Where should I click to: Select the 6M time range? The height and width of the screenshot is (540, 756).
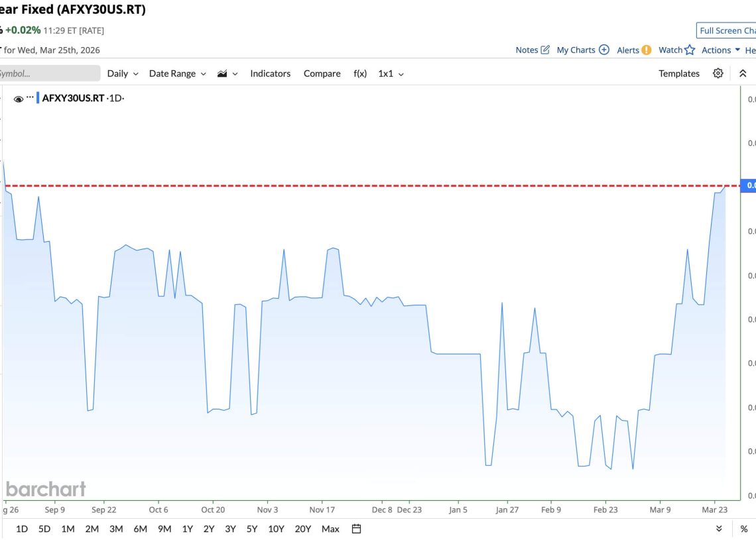(140, 529)
